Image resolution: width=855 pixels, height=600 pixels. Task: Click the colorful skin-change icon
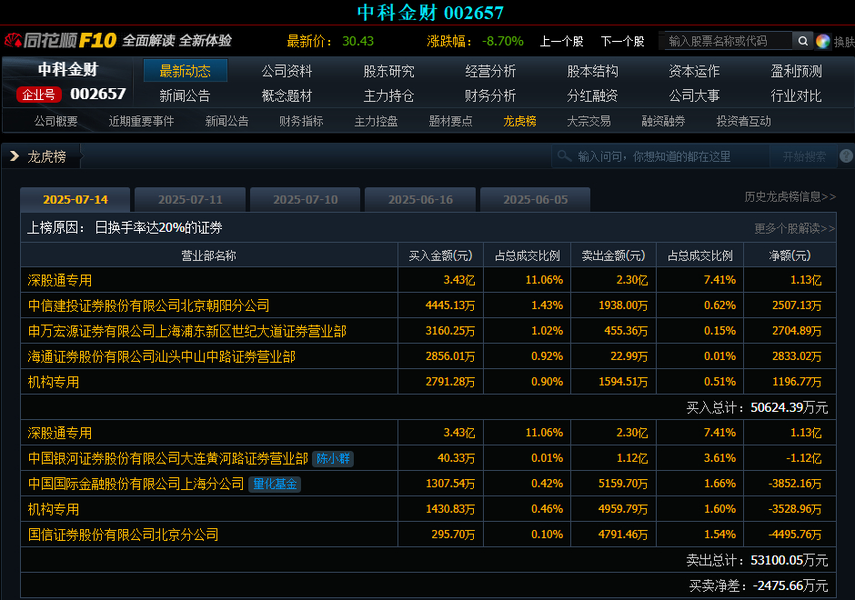[x=823, y=41]
